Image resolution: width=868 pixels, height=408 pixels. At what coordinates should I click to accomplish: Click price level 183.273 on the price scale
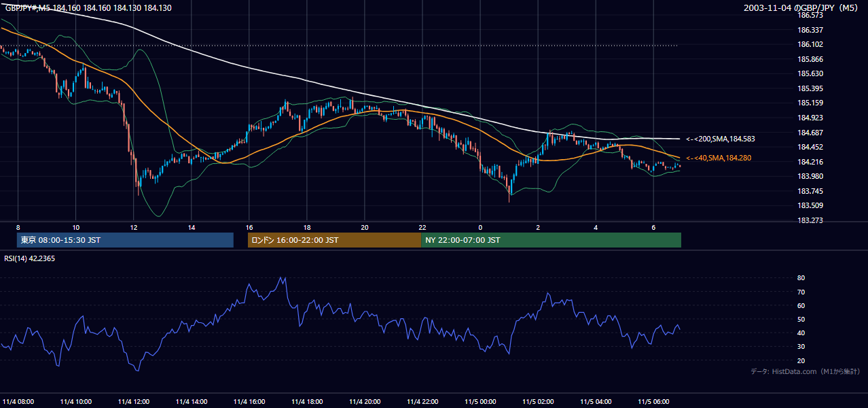click(x=810, y=220)
